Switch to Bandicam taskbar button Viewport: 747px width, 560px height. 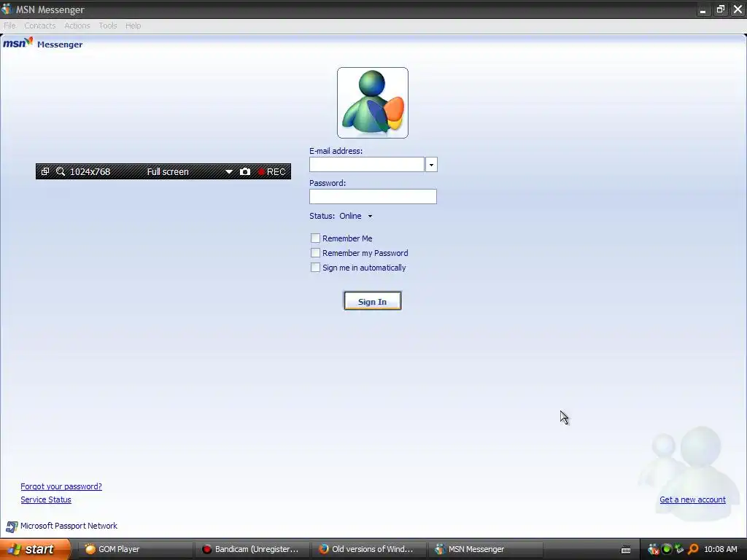pyautogui.click(x=252, y=549)
